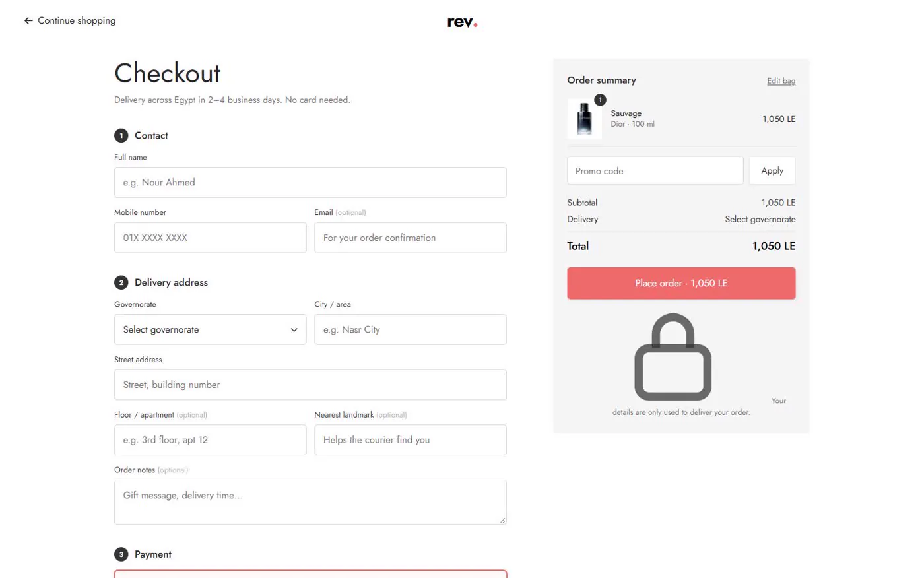Click the step 2 Delivery address badge
This screenshot has width=924, height=578.
pos(121,282)
